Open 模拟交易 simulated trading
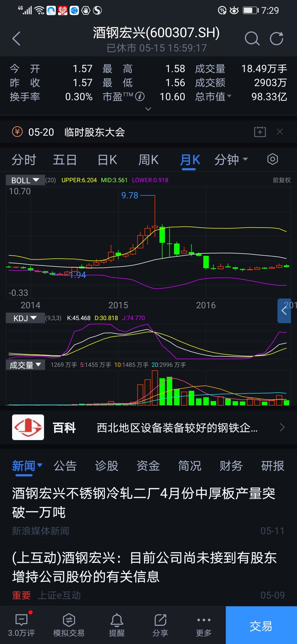This screenshot has height=644, width=297. [69, 625]
